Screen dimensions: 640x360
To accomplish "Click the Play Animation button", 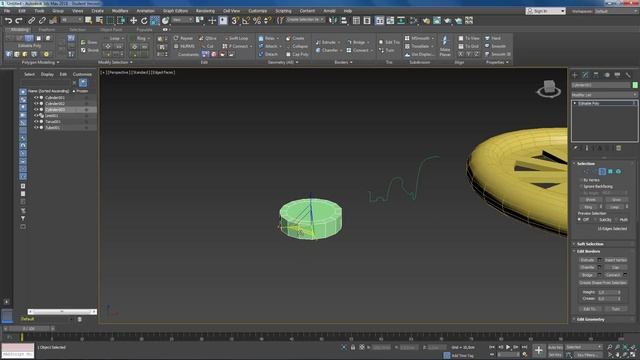I will click(x=508, y=347).
